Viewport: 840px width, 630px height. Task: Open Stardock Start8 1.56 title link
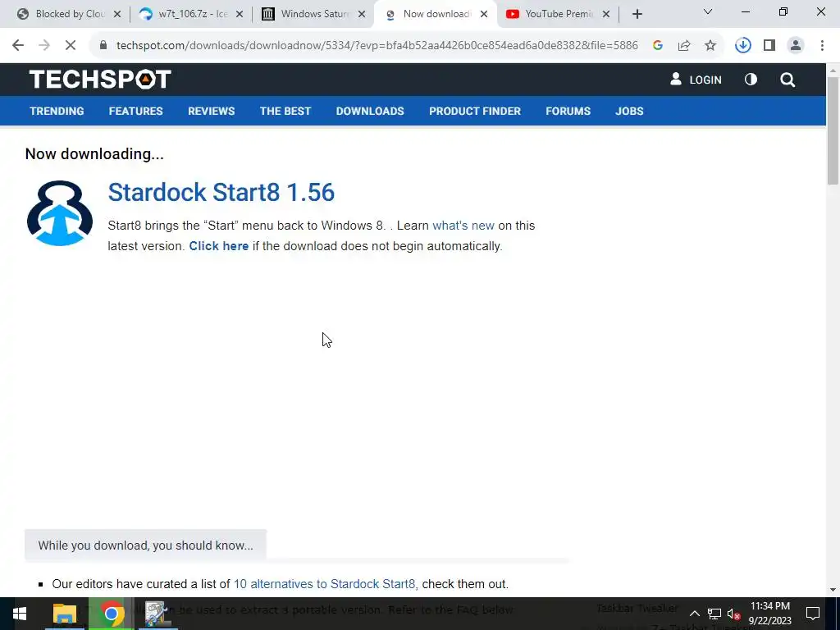[x=221, y=192]
